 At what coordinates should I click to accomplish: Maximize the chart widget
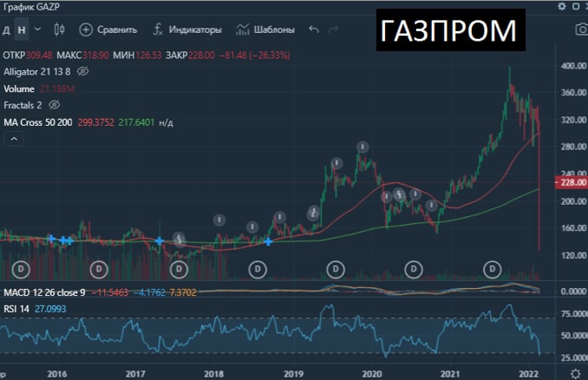[576, 6]
